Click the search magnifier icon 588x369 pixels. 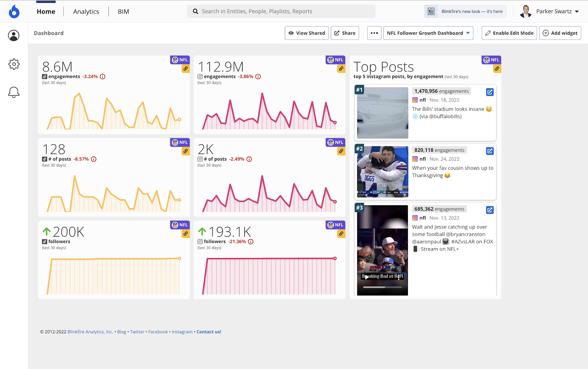pos(196,11)
